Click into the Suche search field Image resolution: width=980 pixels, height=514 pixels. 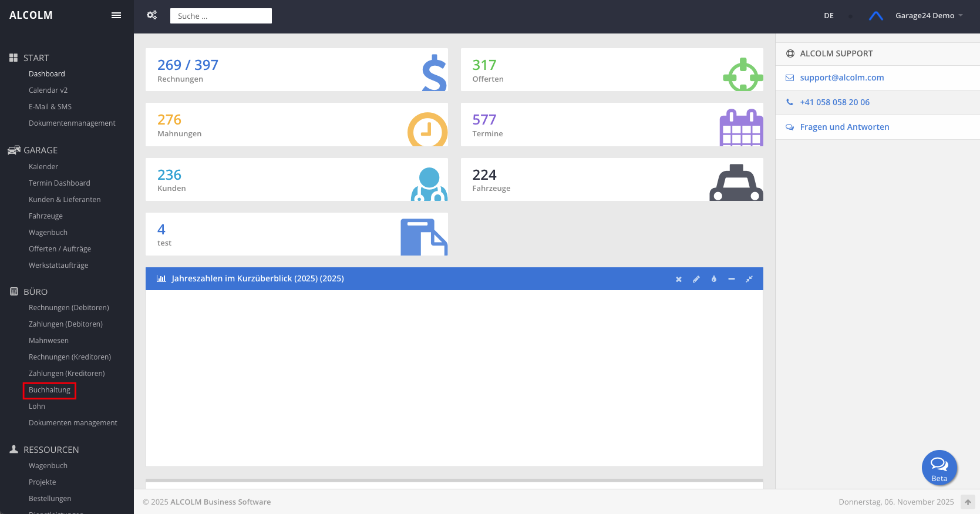(221, 16)
